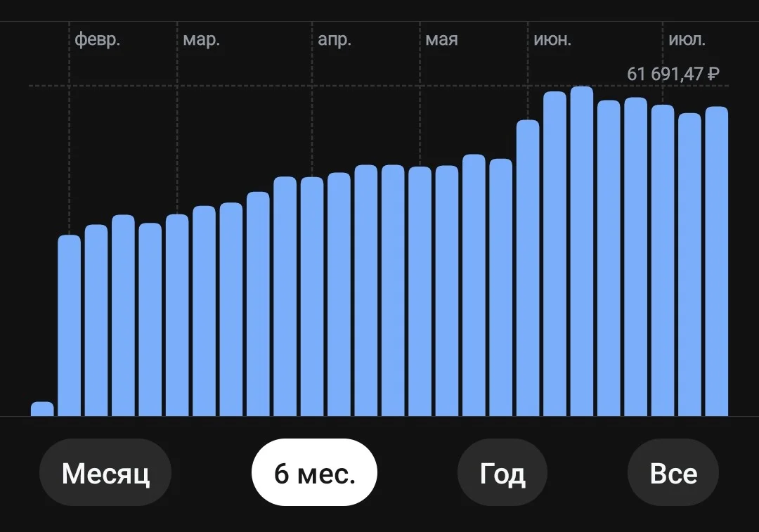
Task: Click the мая month label
Action: pyautogui.click(x=441, y=39)
